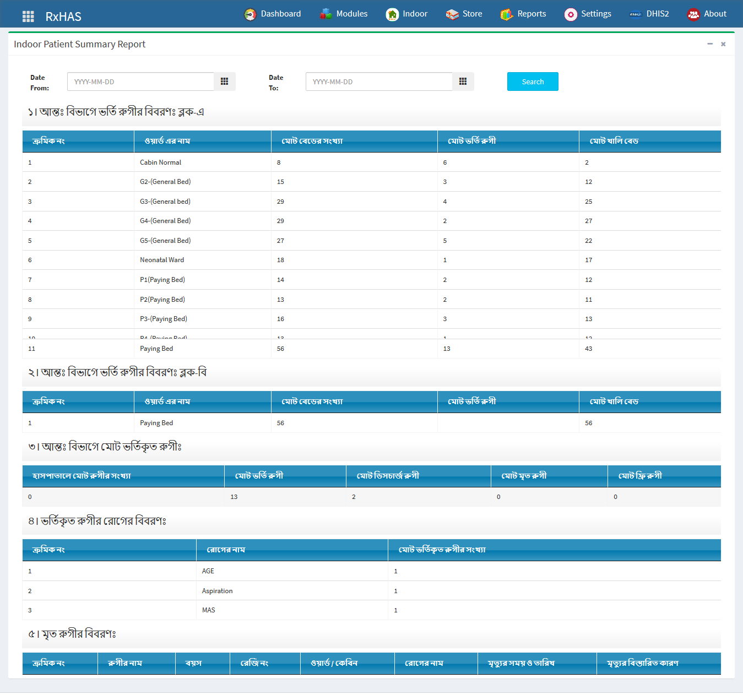Close the Indoor Patient Summary Report panel

pos(723,44)
